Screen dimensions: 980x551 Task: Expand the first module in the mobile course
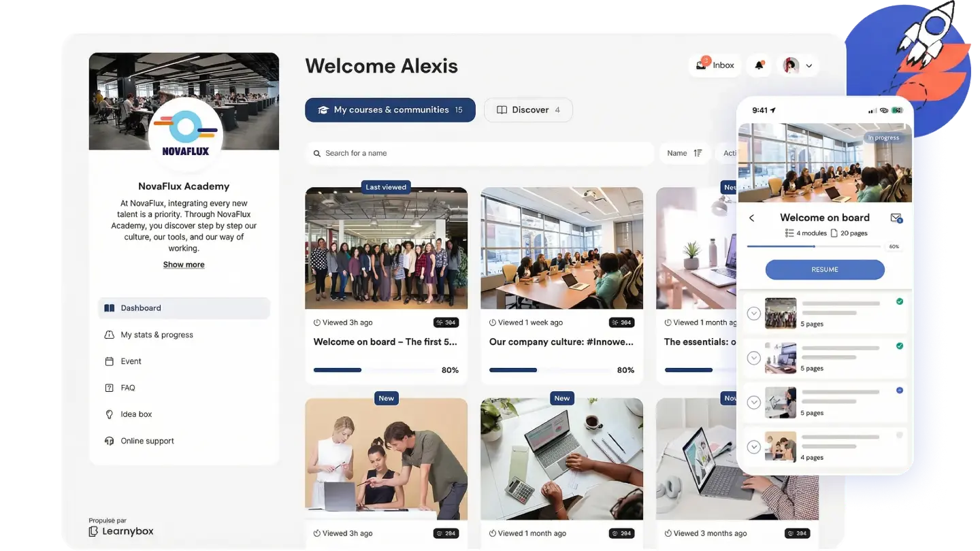coord(753,313)
